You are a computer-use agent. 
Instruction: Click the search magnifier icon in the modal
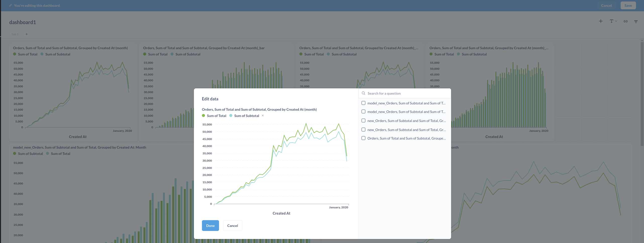pos(363,93)
